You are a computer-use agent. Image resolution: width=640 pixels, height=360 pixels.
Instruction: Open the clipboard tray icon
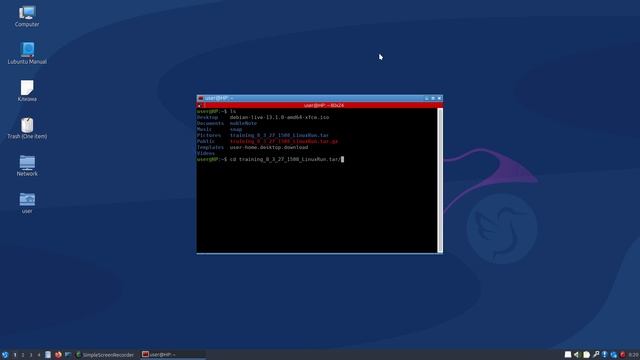pyautogui.click(x=587, y=355)
